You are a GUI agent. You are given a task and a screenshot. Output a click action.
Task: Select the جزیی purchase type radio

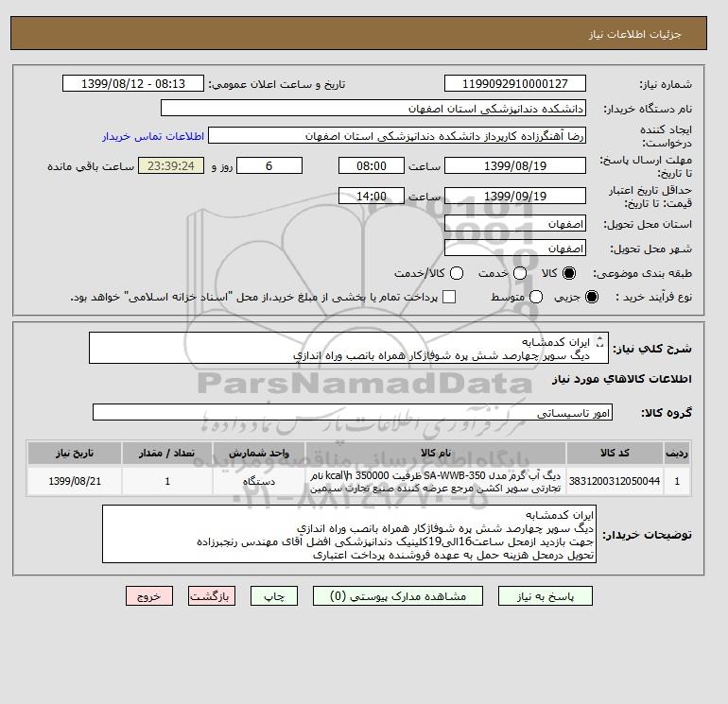click(x=592, y=297)
